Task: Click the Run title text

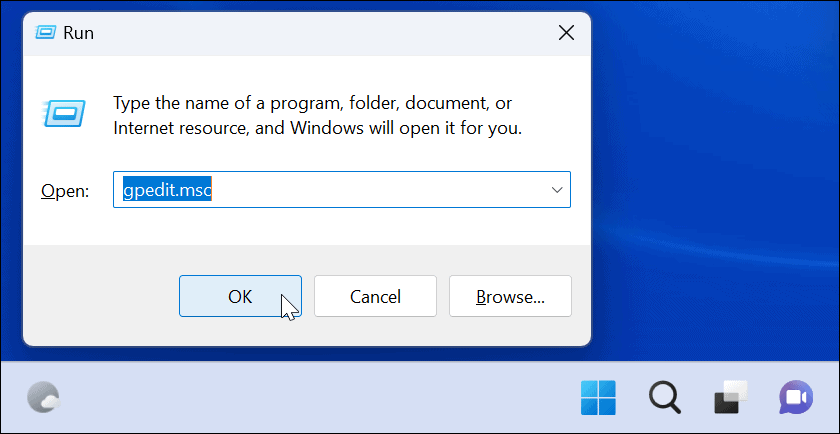Action: [78, 33]
